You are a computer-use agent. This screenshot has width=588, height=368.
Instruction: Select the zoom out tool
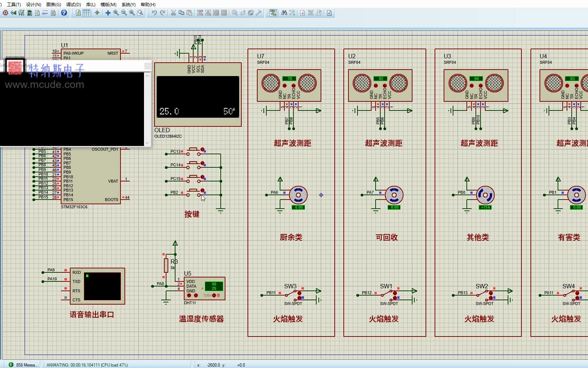click(124, 13)
